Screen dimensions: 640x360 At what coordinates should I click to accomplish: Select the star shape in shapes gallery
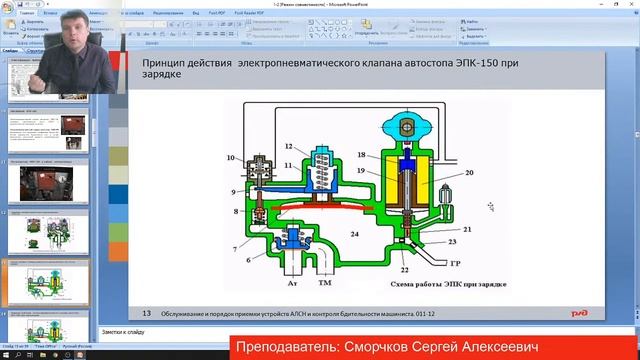[x=344, y=36]
